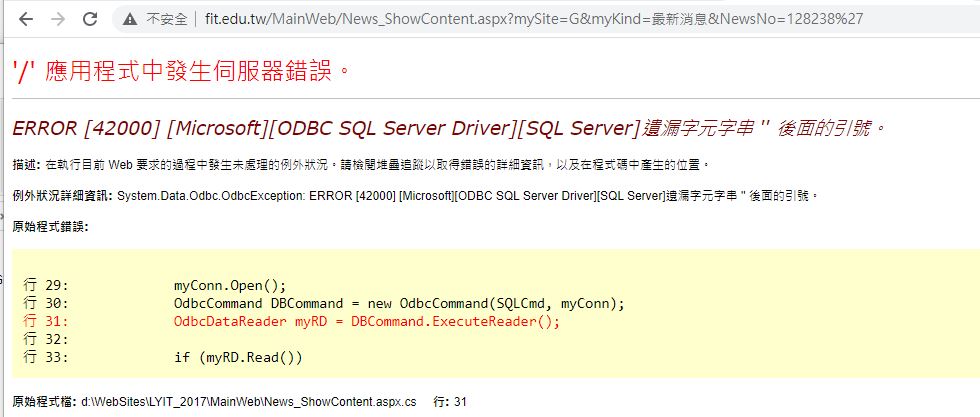
Task: Click the not-secure warning triangle icon
Action: click(x=130, y=19)
